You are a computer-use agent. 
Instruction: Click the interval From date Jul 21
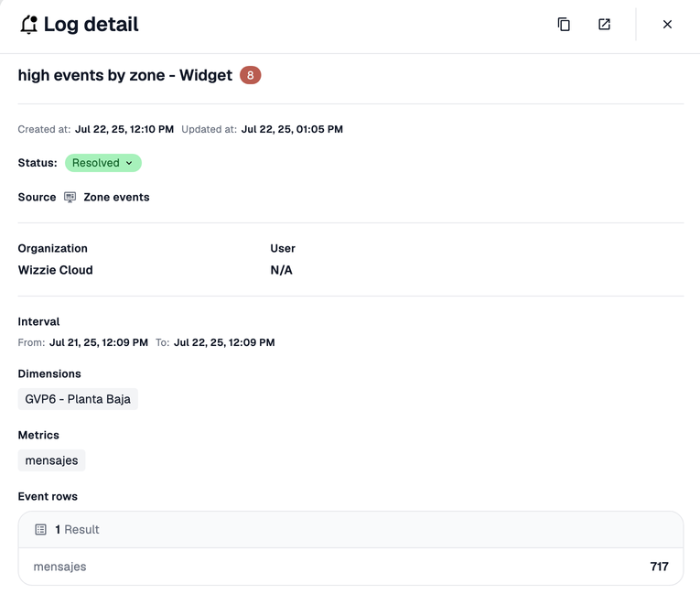pyautogui.click(x=99, y=342)
